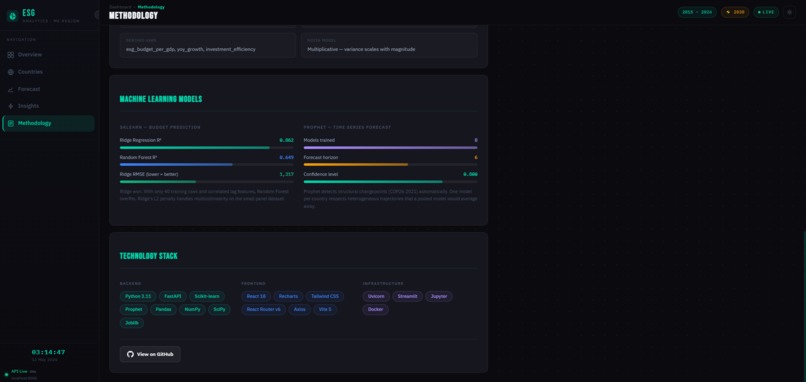Click the theme toggle icon in header
The width and height of the screenshot is (806, 382).
[x=790, y=12]
